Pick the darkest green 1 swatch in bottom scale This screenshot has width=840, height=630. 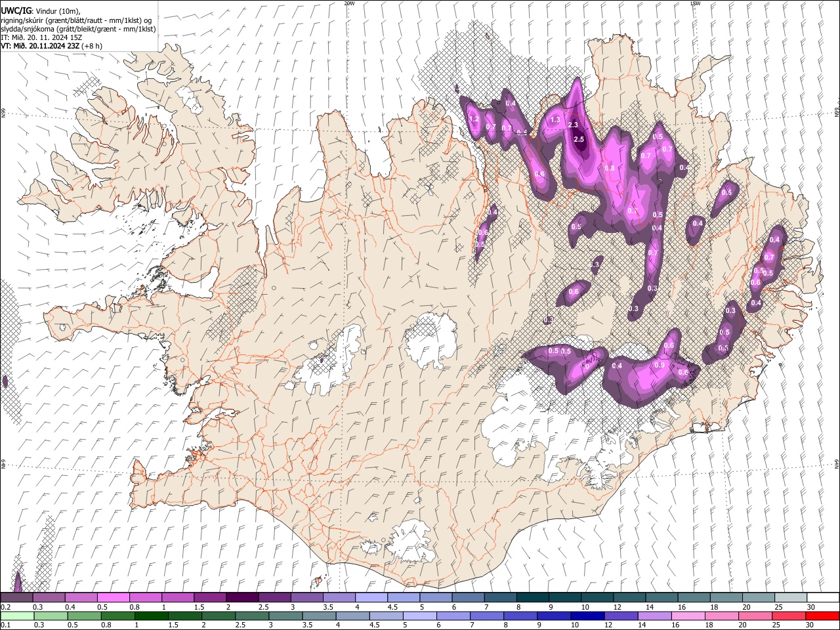coord(152,616)
